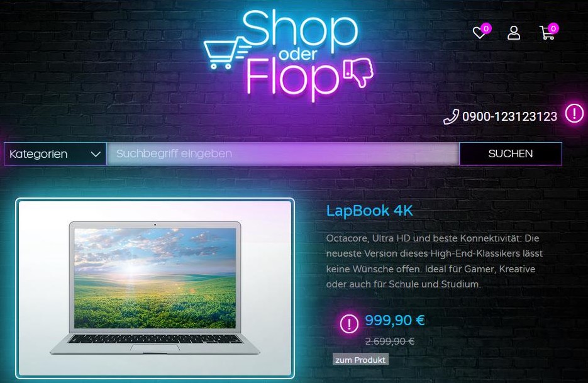
Task: Click the 999,90 € sale price
Action: click(x=395, y=320)
